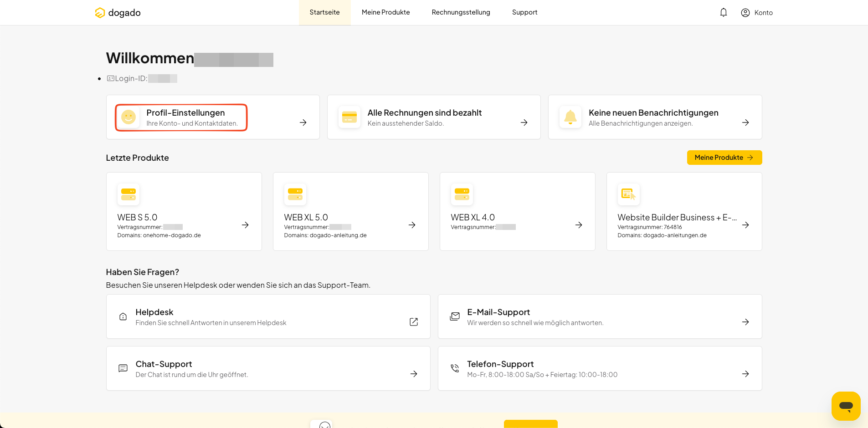The height and width of the screenshot is (428, 868).
Task: Click the yellow Meine Produkte button
Action: pyautogui.click(x=724, y=158)
